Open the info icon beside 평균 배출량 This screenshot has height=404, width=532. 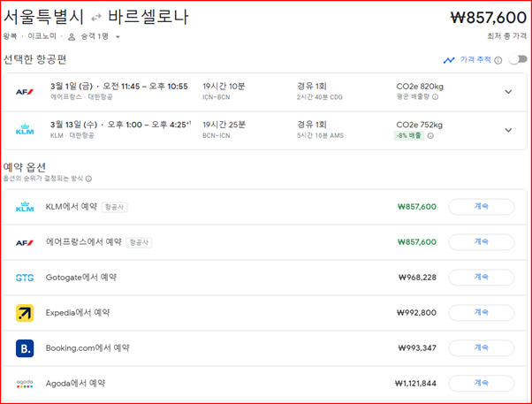tap(436, 97)
